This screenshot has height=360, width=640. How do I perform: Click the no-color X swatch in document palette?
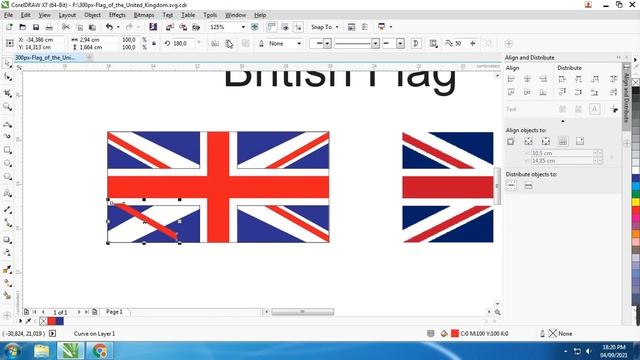click(x=43, y=321)
